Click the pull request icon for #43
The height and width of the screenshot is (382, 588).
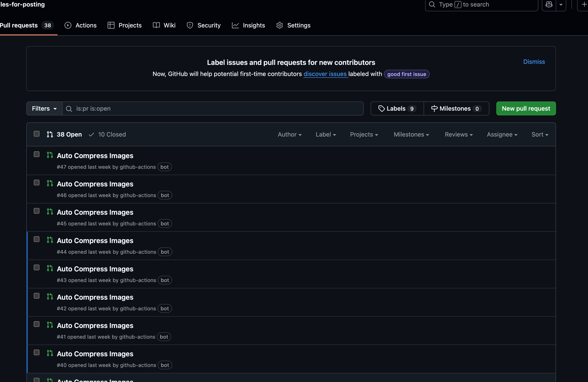pyautogui.click(x=50, y=268)
